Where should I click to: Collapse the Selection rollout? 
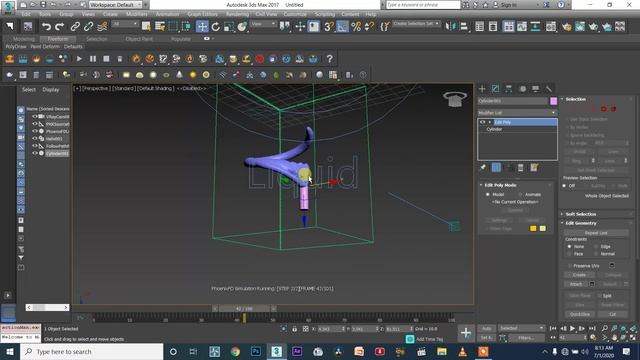click(x=576, y=99)
